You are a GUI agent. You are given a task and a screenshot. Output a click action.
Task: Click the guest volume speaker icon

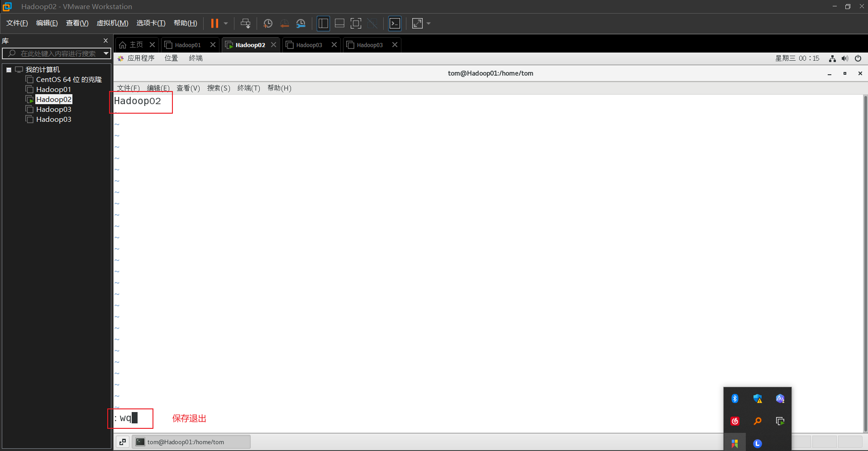[x=845, y=58]
